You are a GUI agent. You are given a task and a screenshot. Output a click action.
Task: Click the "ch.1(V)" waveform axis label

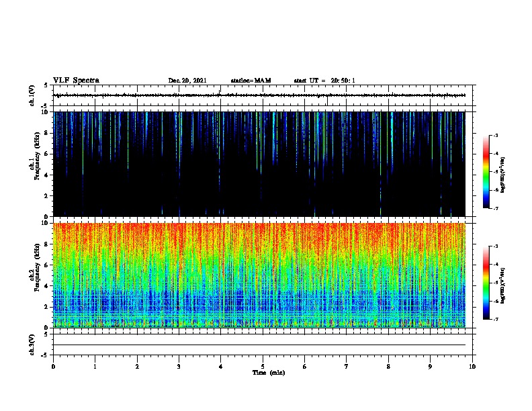point(32,95)
